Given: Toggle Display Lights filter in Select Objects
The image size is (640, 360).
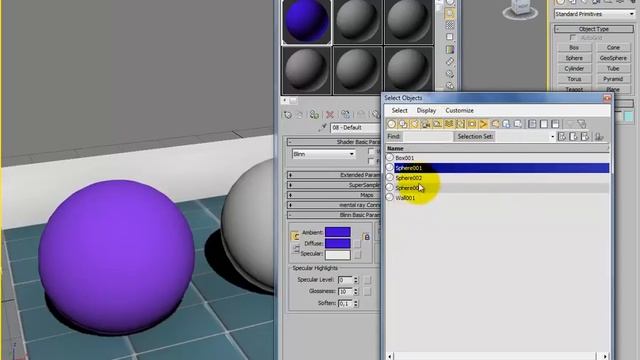Looking at the screenshot, I should point(414,124).
